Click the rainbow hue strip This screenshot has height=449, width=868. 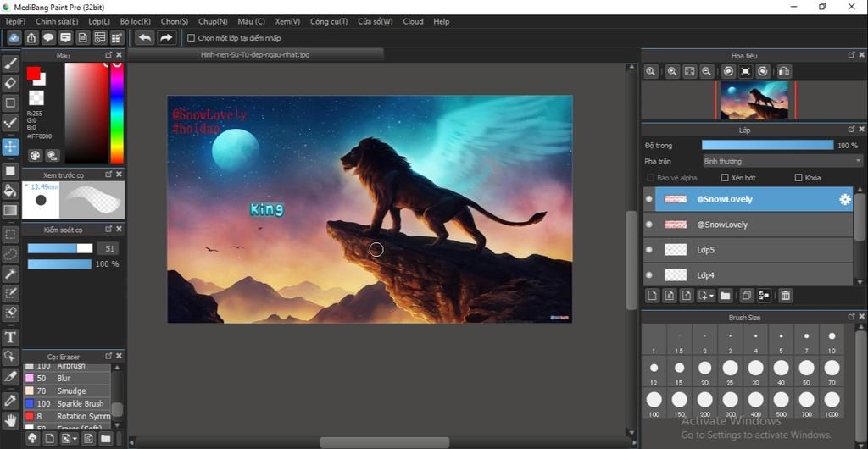coord(117,113)
